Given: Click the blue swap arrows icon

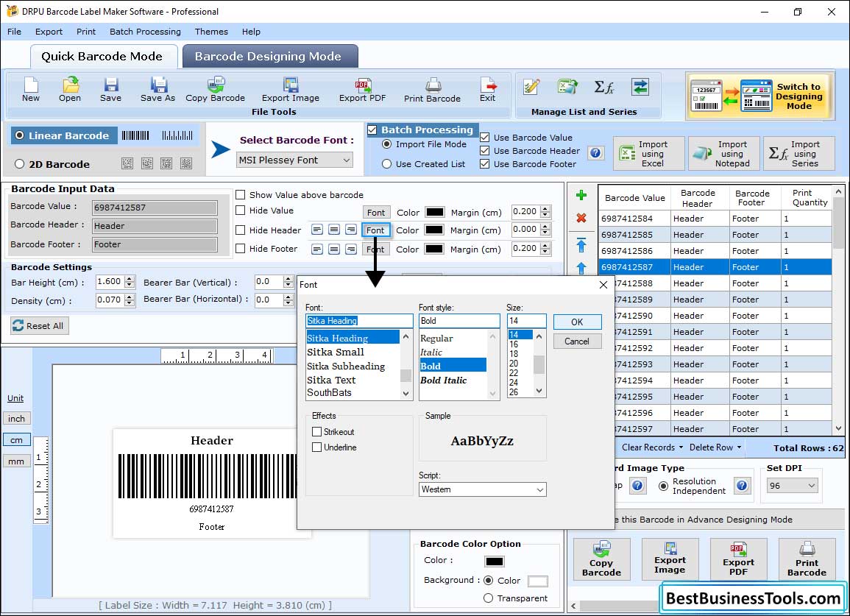Looking at the screenshot, I should (x=640, y=87).
